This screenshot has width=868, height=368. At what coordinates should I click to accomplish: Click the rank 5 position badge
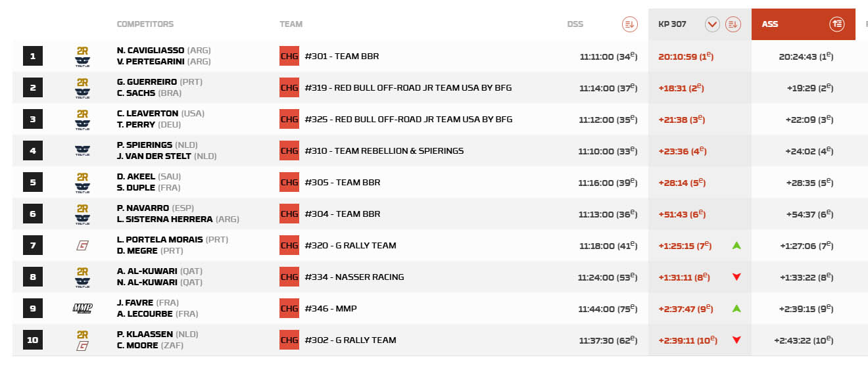[x=33, y=183]
